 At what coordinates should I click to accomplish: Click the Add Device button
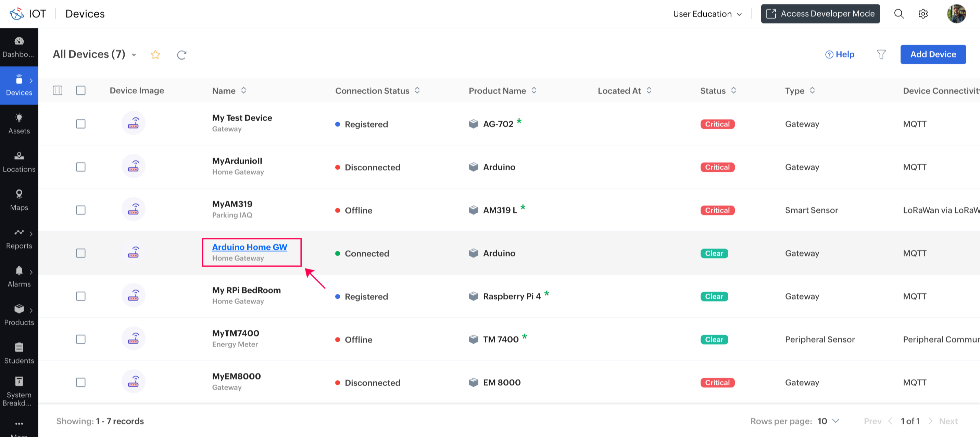932,54
